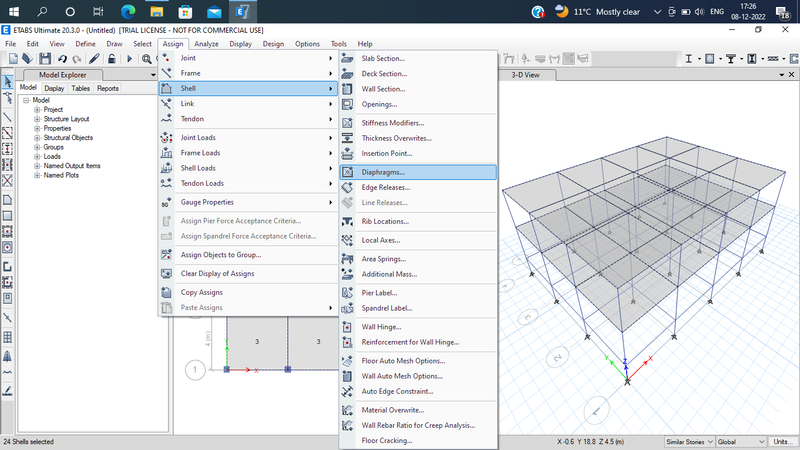
Task: Click the Wall Section icon
Action: point(347,89)
